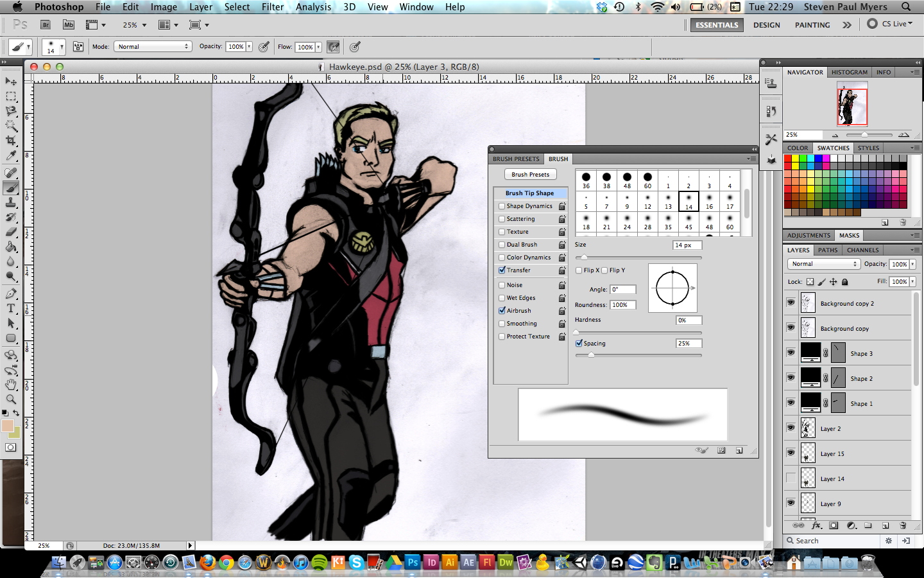Switch to the Styles tab

click(x=868, y=148)
